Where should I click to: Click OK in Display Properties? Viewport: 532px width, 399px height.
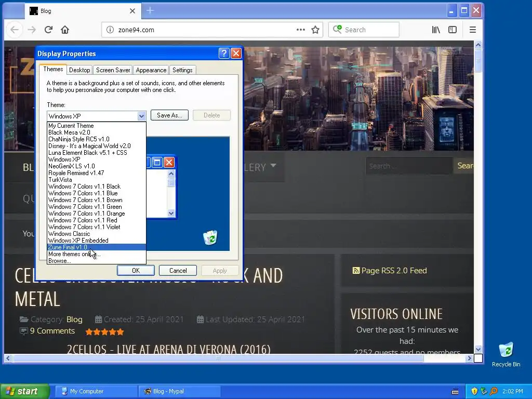tap(136, 270)
